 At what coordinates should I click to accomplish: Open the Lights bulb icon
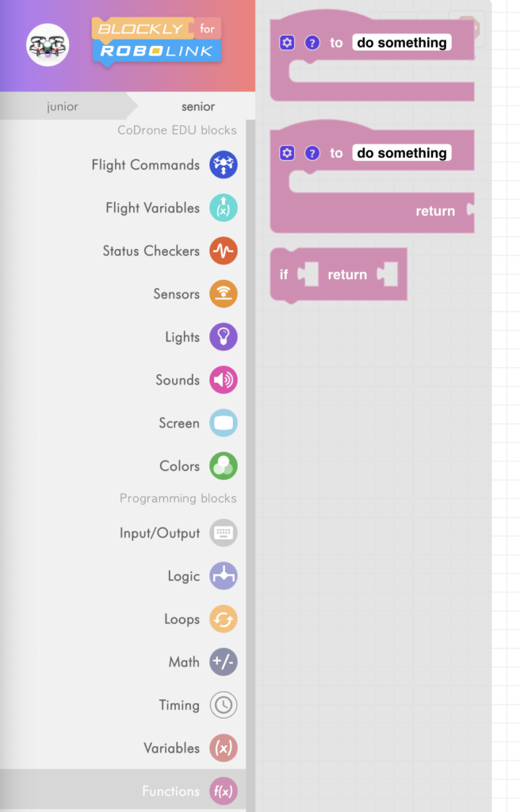224,337
